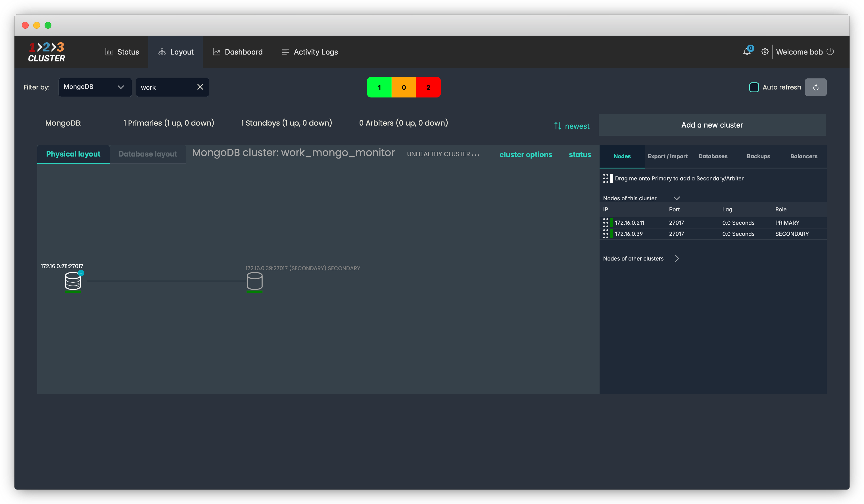864x504 pixels.
Task: Click the logout power icon
Action: coord(830,52)
